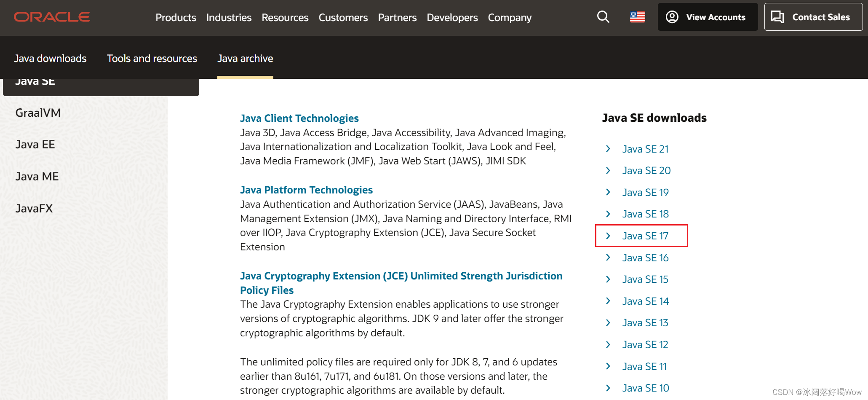Click the chevron beside Java SE 11
Viewport: 868px width, 400px height.
click(x=608, y=366)
